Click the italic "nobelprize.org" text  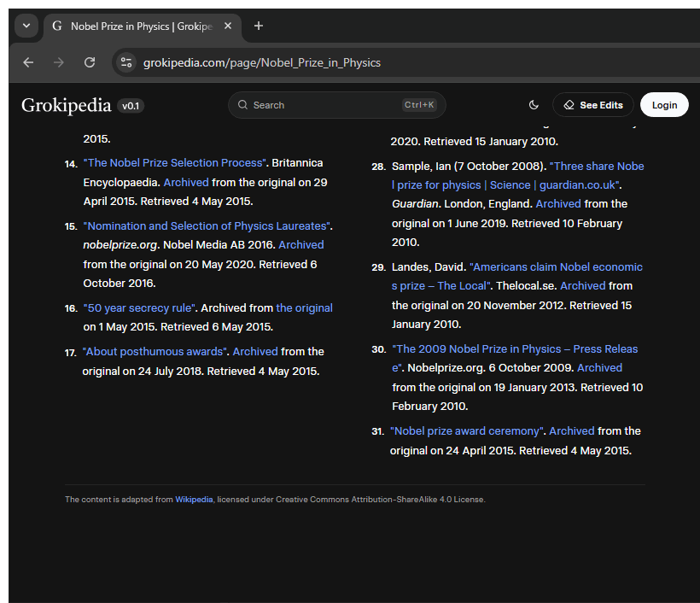(120, 245)
